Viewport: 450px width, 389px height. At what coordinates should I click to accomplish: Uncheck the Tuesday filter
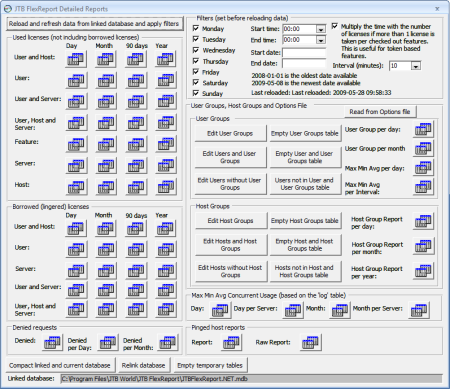click(196, 39)
